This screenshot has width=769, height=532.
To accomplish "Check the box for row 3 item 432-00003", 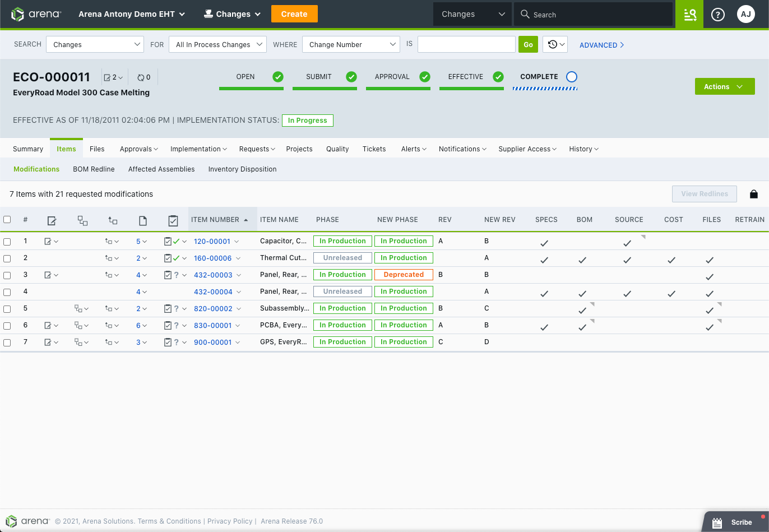I will point(7,275).
